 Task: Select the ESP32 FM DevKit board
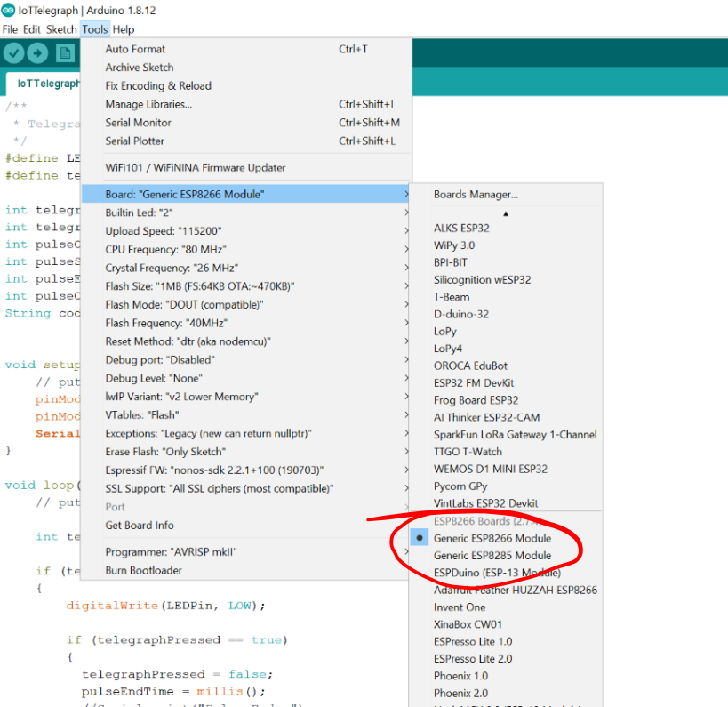click(506, 382)
